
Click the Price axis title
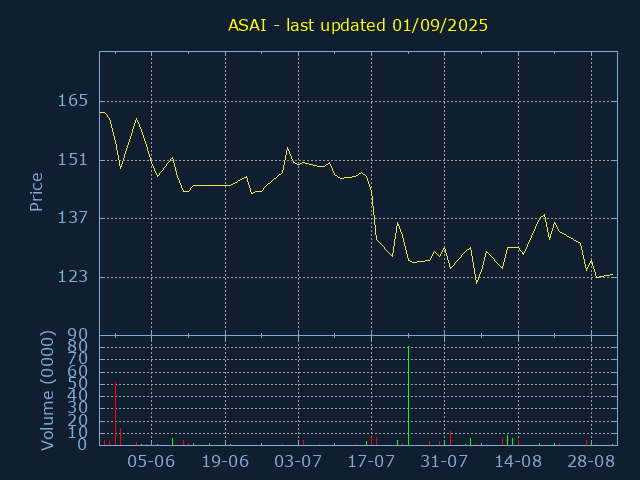36,192
